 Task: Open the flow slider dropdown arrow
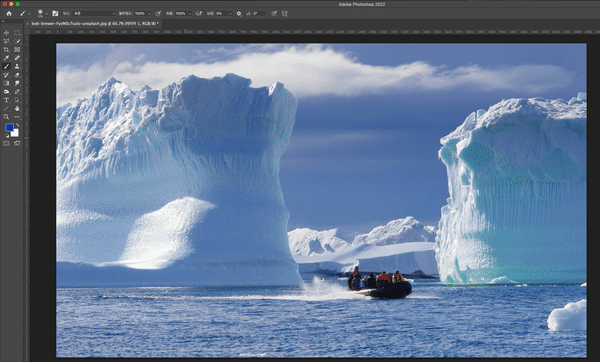click(x=190, y=14)
